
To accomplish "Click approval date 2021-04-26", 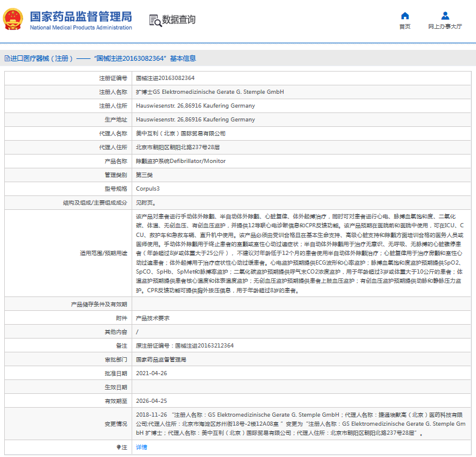I will click(x=151, y=373).
